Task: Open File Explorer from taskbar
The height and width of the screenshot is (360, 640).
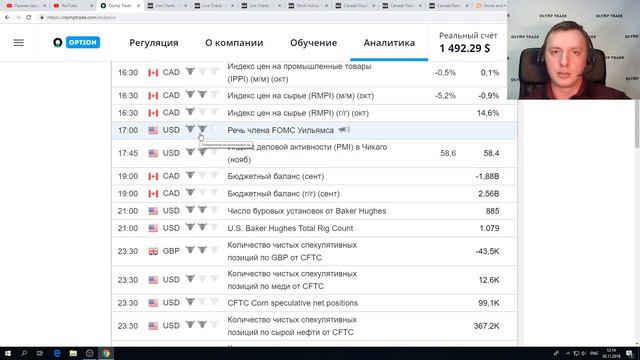Action: (73, 353)
